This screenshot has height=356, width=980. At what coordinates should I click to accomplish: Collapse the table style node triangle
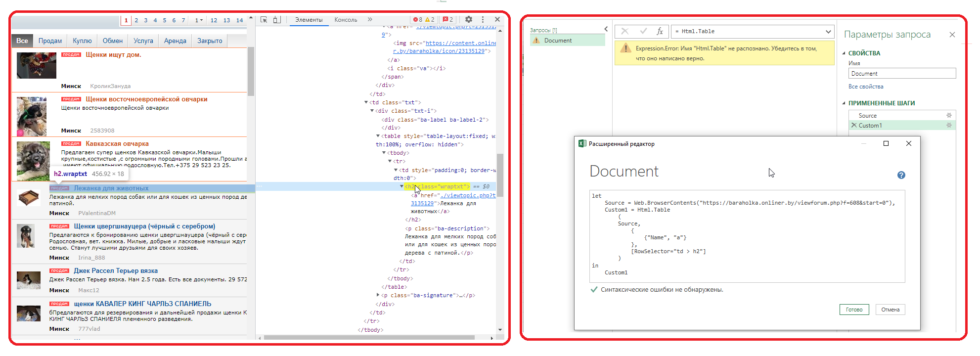378,136
